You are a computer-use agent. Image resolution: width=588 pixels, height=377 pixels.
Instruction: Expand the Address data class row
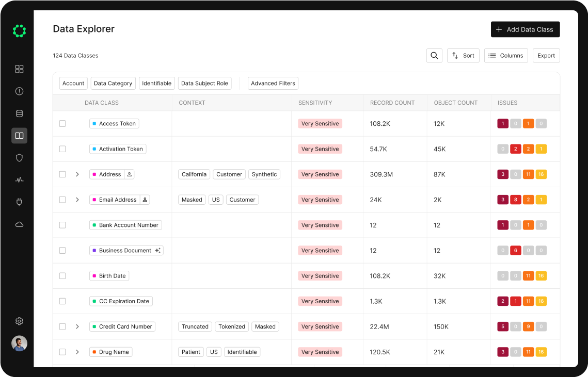point(77,174)
